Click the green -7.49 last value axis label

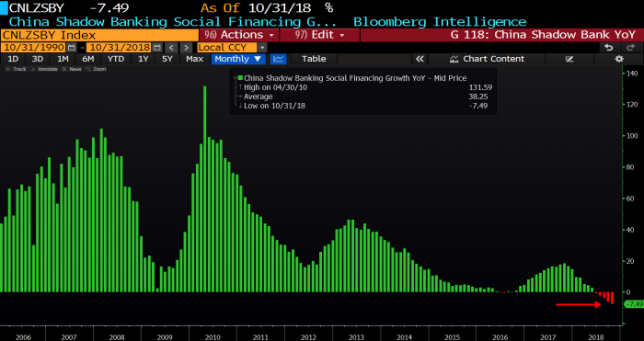click(634, 304)
